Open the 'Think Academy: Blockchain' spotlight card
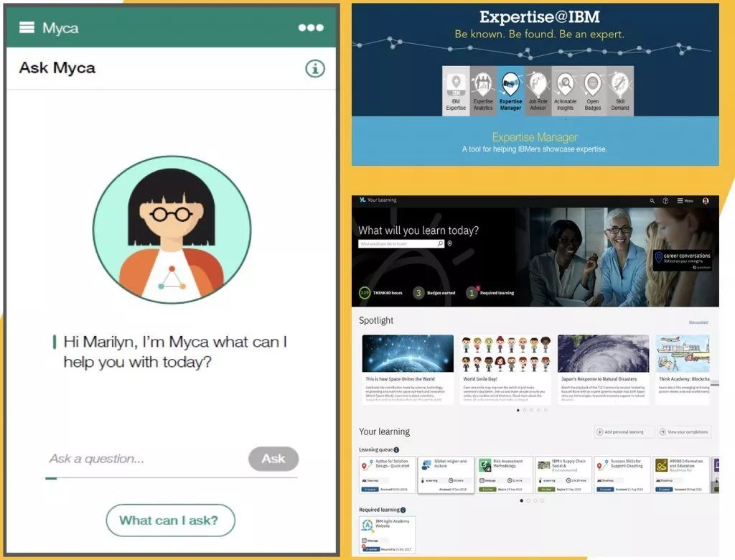This screenshot has height=560, width=735. point(683,369)
